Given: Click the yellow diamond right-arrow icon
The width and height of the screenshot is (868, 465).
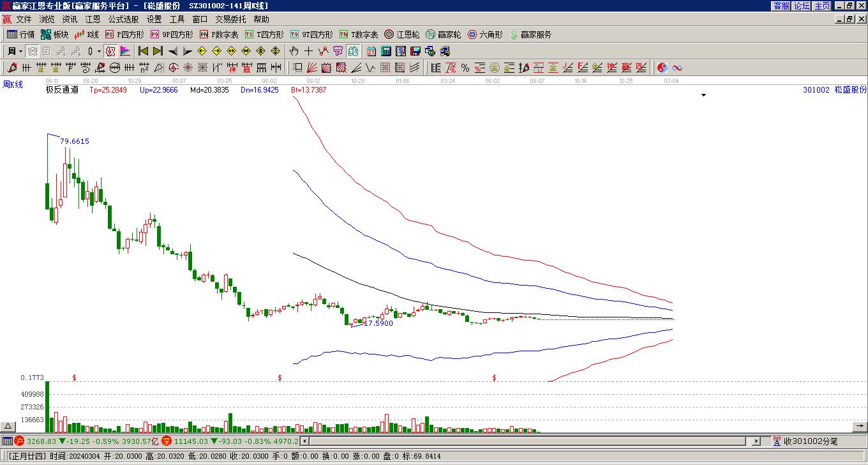Looking at the screenshot, I should 216,51.
